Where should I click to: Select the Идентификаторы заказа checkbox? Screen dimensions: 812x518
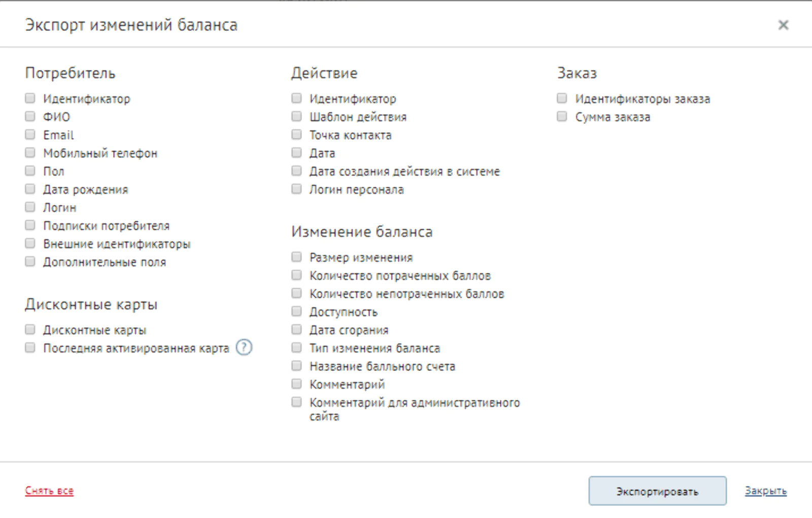(x=562, y=98)
